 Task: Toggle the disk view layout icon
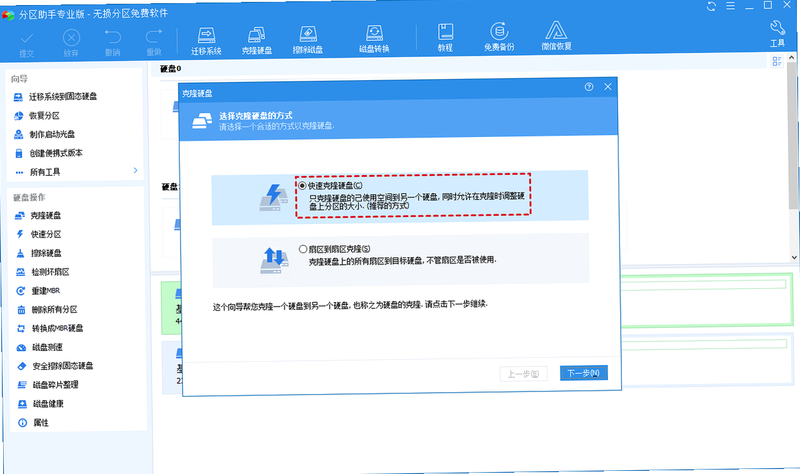tap(777, 62)
